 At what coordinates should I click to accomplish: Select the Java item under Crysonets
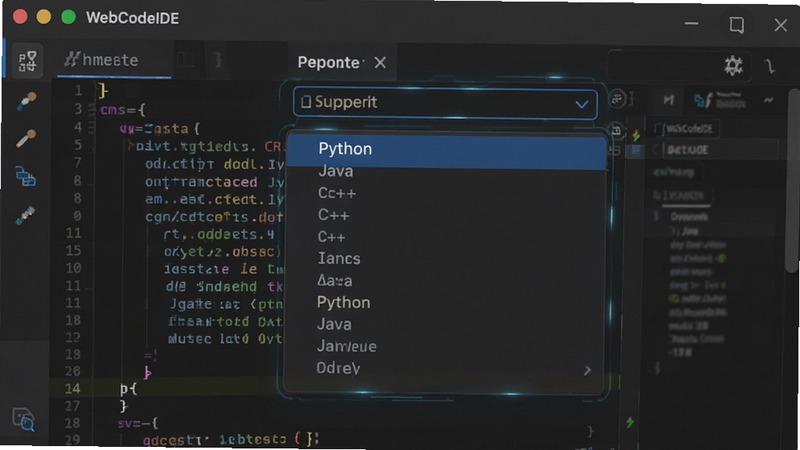tap(690, 232)
